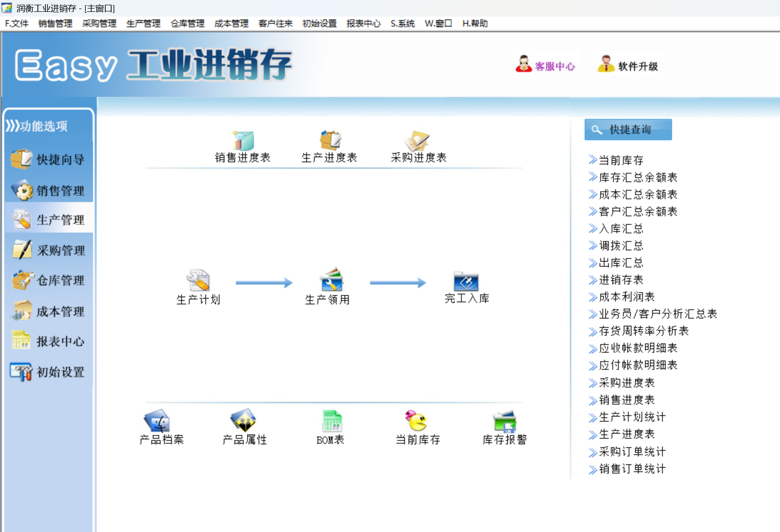Select 仓库管理 in the left sidebar
Viewport: 780px width, 532px height.
pos(49,280)
